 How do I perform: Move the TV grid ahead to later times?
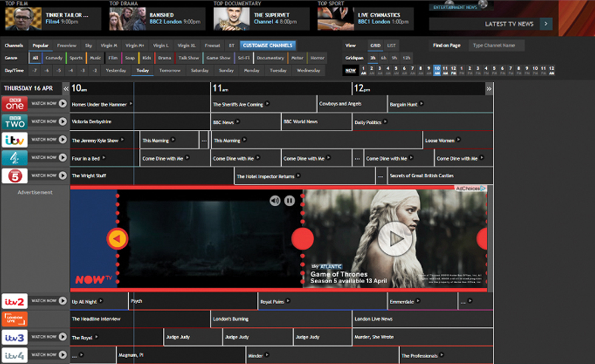pyautogui.click(x=489, y=89)
